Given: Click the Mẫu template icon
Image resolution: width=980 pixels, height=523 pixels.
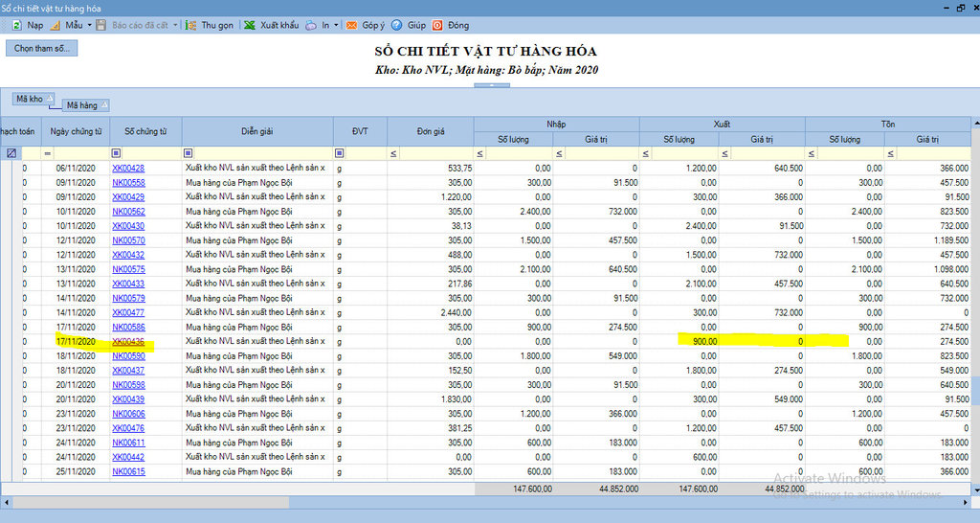Looking at the screenshot, I should (x=55, y=25).
